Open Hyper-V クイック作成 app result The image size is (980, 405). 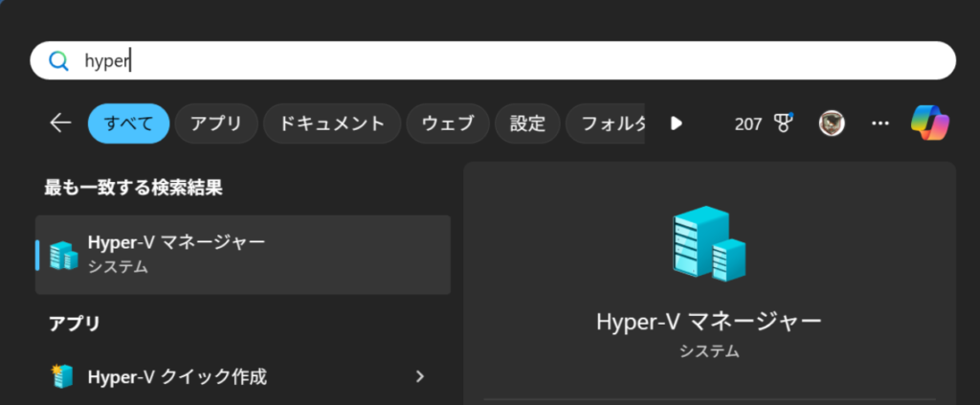pos(243,377)
